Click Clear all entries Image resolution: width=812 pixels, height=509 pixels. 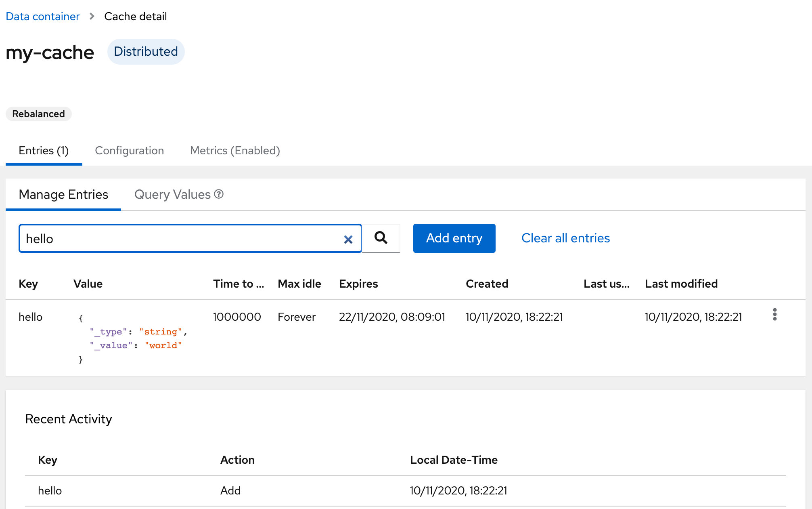[565, 238]
